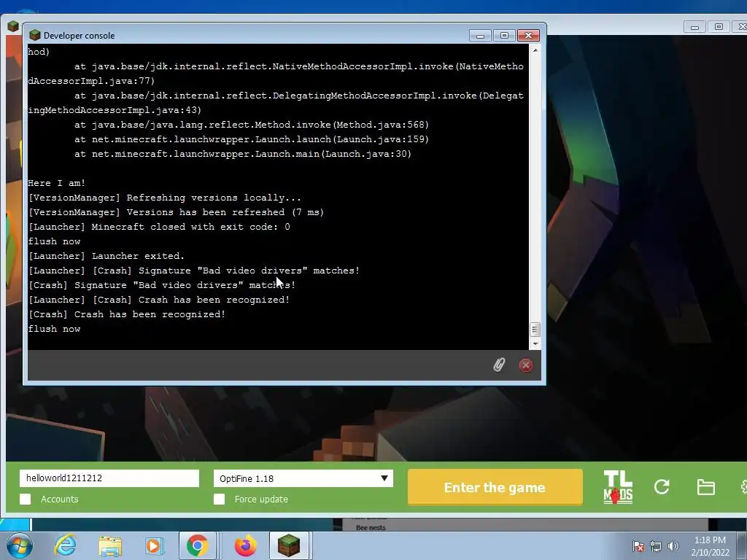Minimize the main launcher window behind console
The height and width of the screenshot is (560, 747).
pos(694,27)
